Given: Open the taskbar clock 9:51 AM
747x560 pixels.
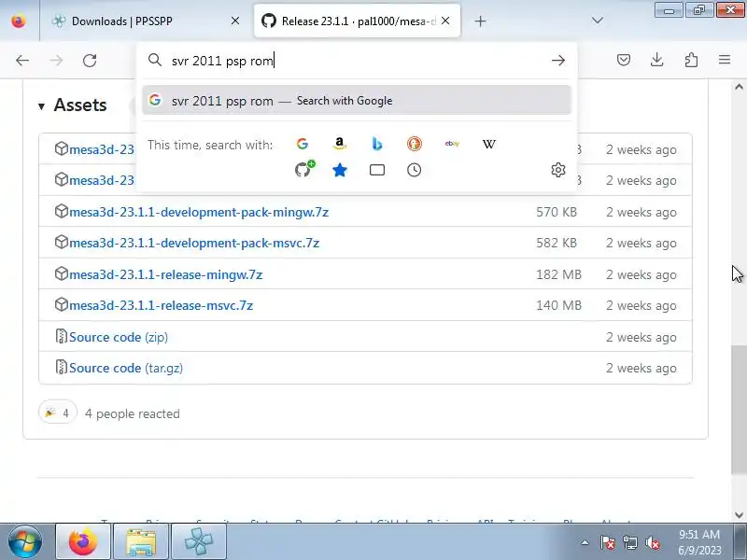Looking at the screenshot, I should pyautogui.click(x=699, y=542).
